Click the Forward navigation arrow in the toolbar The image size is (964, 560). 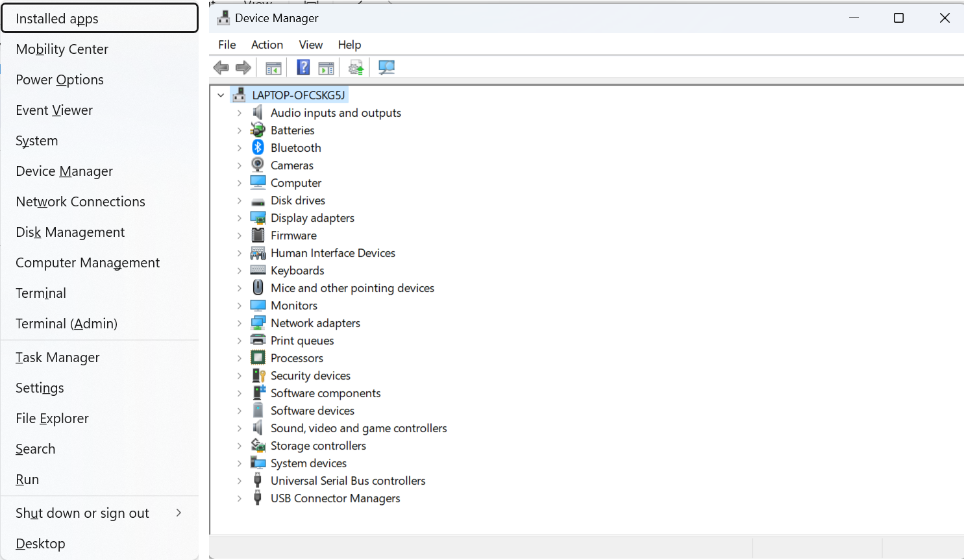243,67
